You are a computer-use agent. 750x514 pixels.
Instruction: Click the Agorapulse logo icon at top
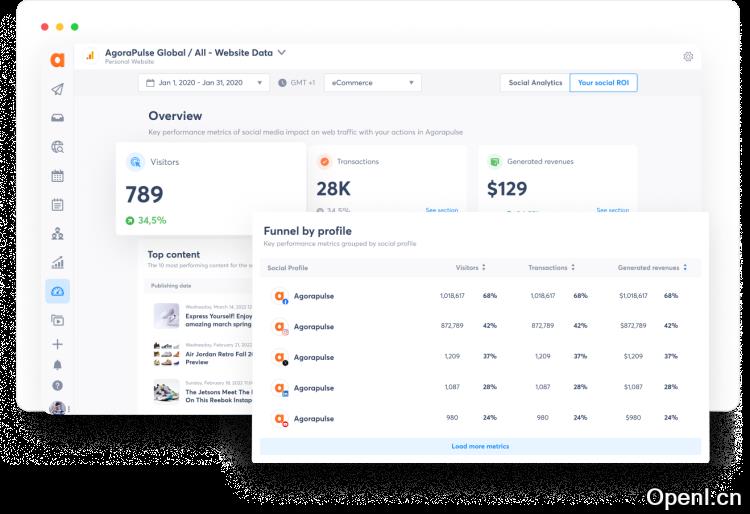click(57, 60)
